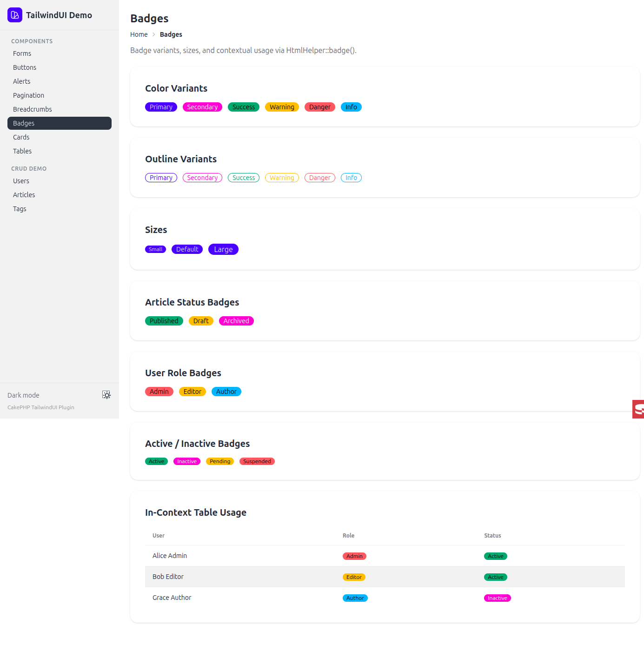The height and width of the screenshot is (645, 644).
Task: Click the breadcrumb chevron separator
Action: (154, 34)
